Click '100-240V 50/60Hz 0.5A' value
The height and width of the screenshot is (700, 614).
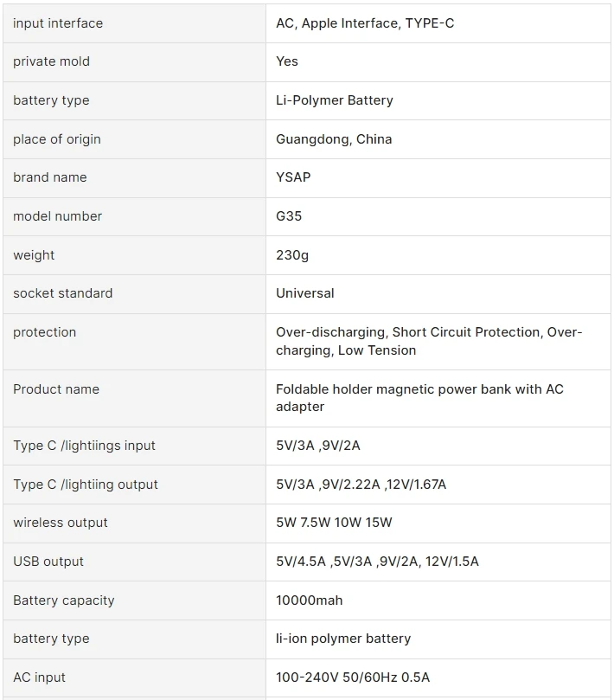pos(352,678)
